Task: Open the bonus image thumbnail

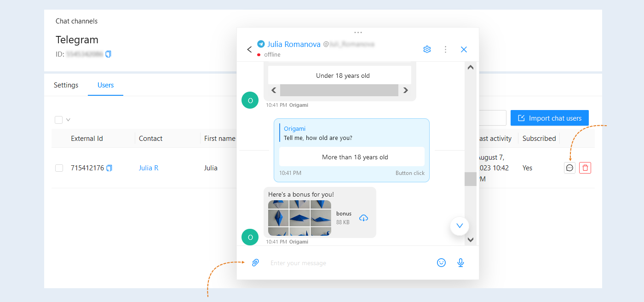Action: pos(299,218)
